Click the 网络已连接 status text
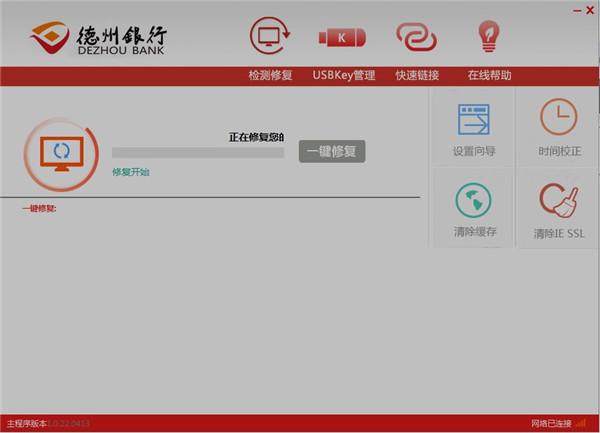This screenshot has width=600, height=433. (x=551, y=424)
